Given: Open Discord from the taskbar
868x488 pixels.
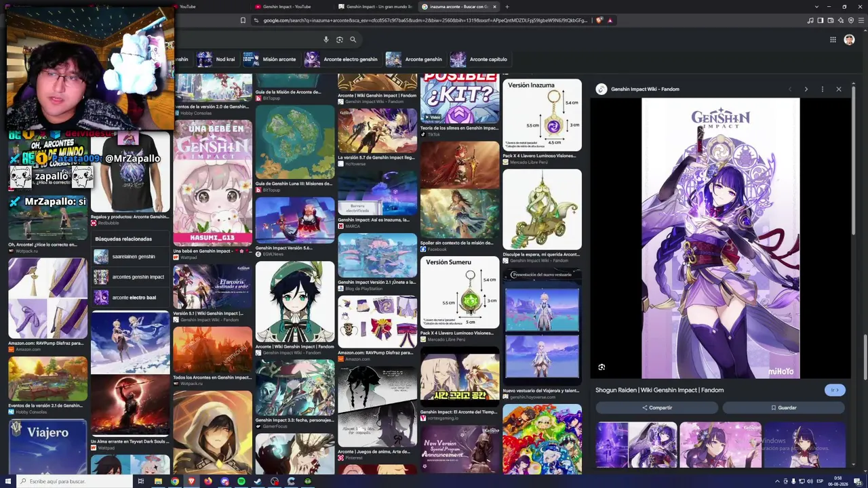Looking at the screenshot, I should tap(224, 481).
